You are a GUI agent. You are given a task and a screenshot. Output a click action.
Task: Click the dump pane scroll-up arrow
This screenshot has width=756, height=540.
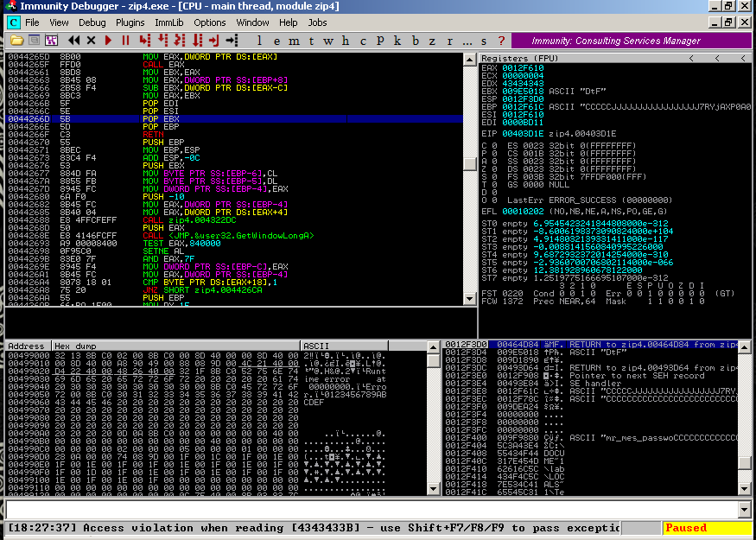[434, 347]
